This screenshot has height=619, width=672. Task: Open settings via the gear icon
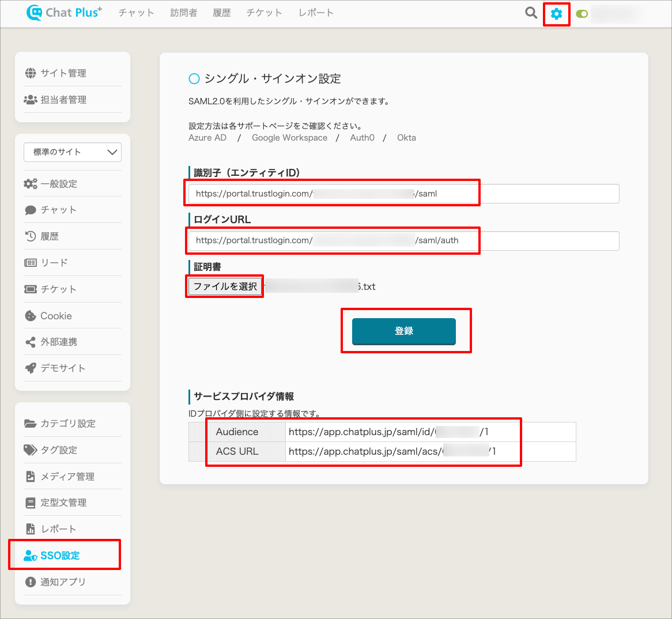tap(556, 14)
